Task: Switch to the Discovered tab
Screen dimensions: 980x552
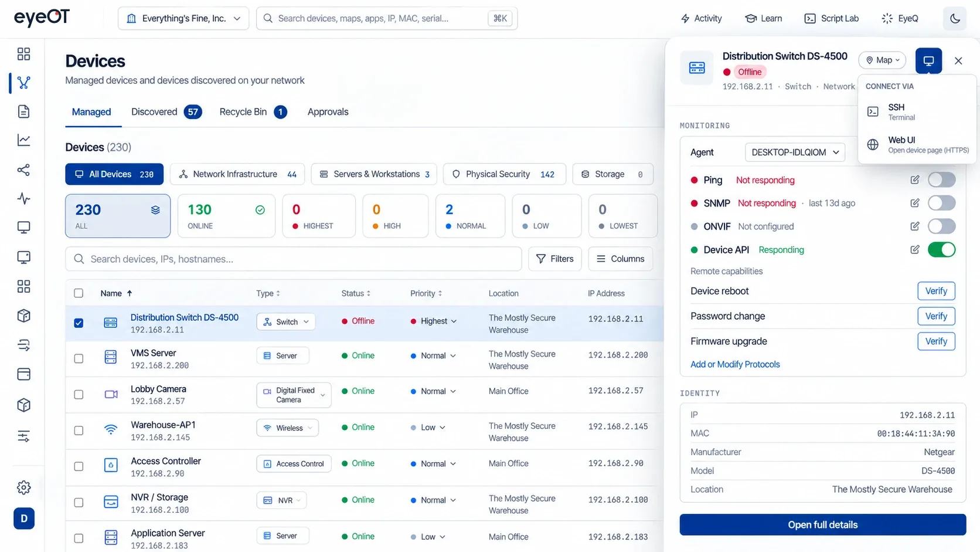Action: coord(166,112)
